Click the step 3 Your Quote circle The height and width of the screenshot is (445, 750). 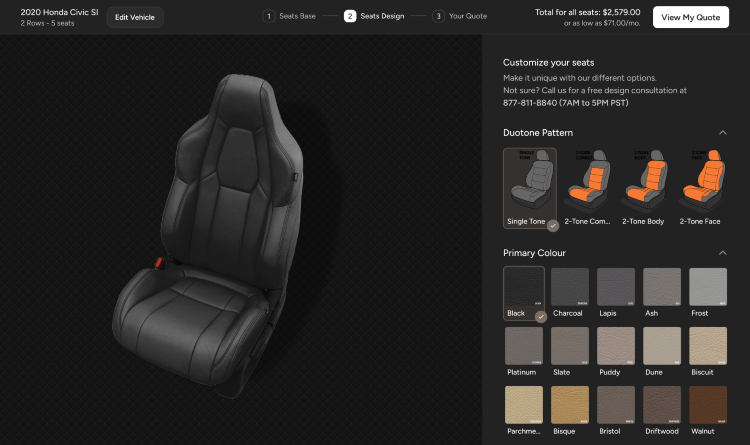(438, 16)
